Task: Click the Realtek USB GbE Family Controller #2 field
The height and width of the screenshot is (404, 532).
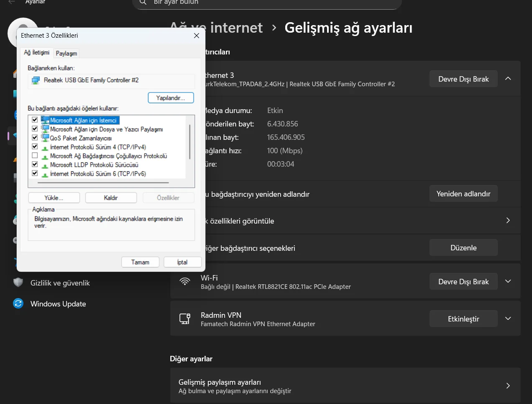Action: 111,80
